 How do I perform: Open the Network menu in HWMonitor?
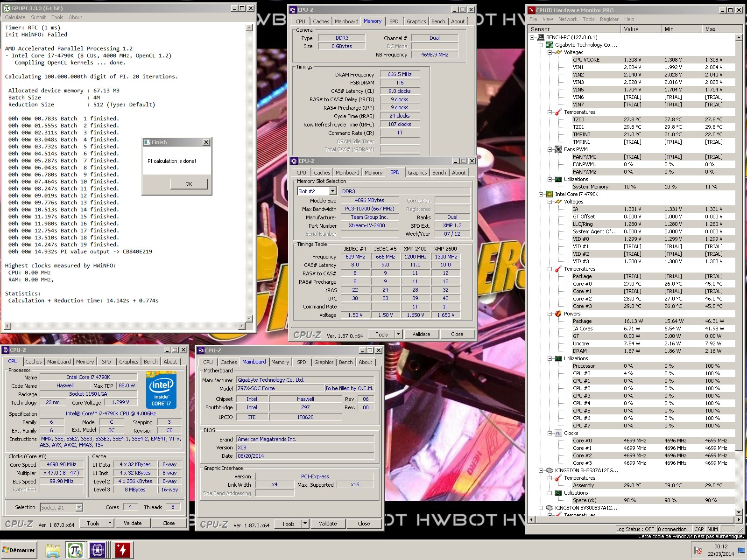point(568,19)
